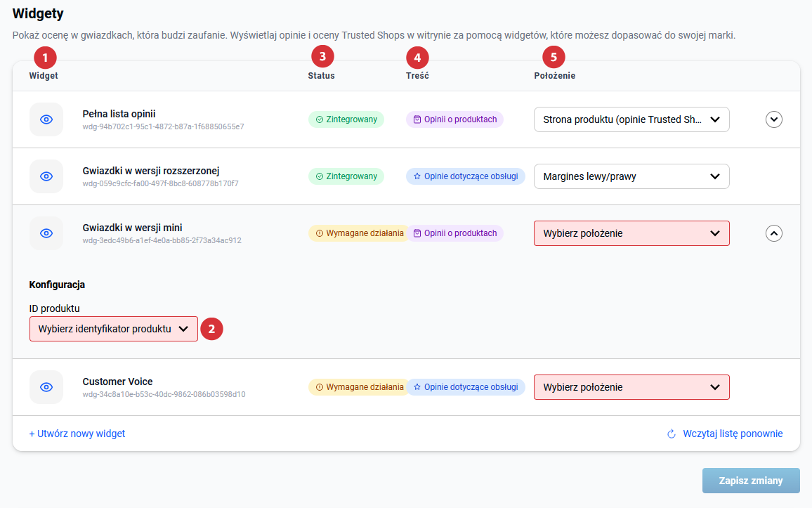
Task: Open the Margines lewy/prawy dropdown
Action: coord(631,176)
